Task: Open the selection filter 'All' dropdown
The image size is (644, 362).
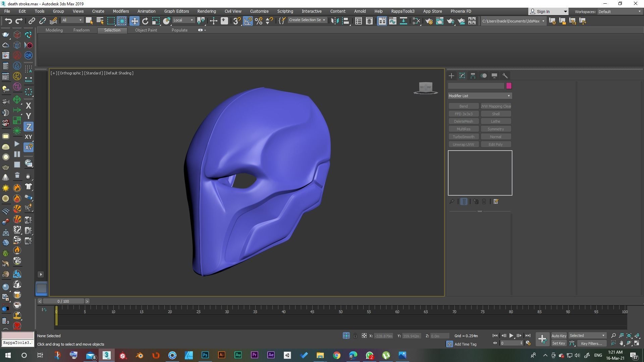Action: pyautogui.click(x=72, y=20)
